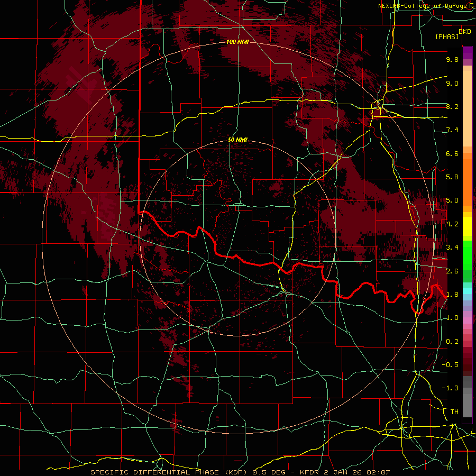Image resolution: width=476 pixels, height=476 pixels.
Task: Click the -0.5 scale label
Action: click(450, 365)
